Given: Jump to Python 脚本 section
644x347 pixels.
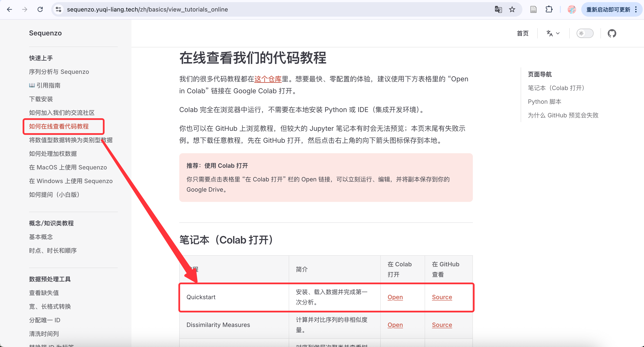Looking at the screenshot, I should (545, 102).
